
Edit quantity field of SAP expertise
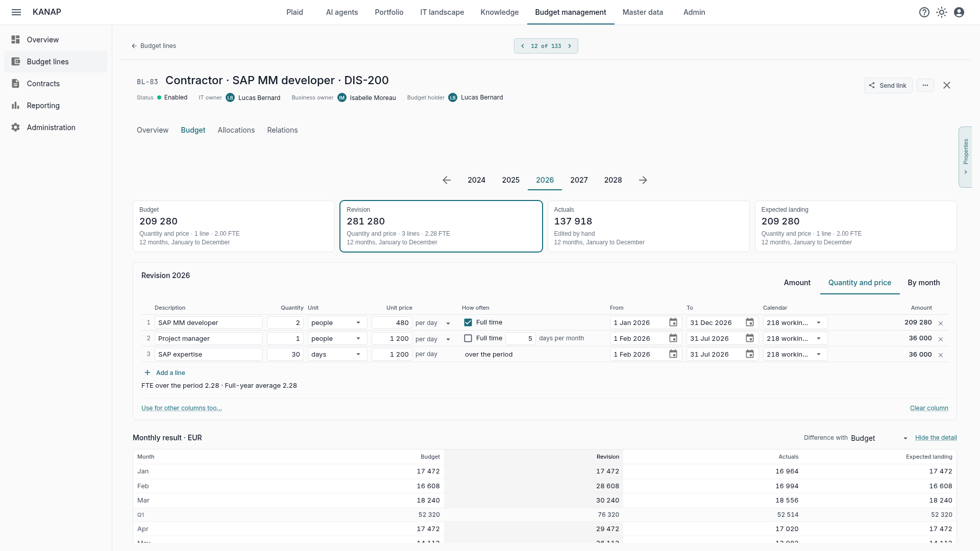point(285,354)
